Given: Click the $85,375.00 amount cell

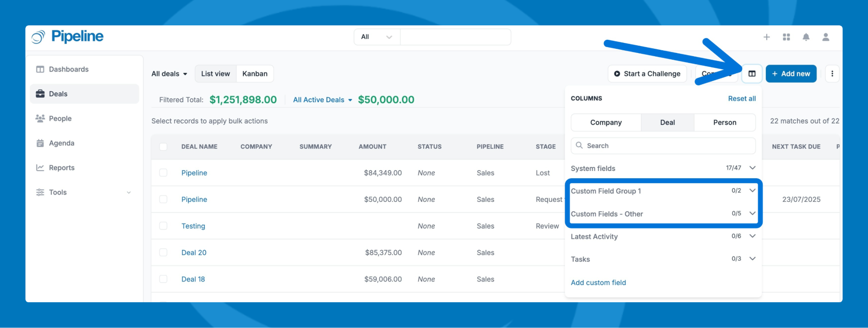Looking at the screenshot, I should (383, 252).
